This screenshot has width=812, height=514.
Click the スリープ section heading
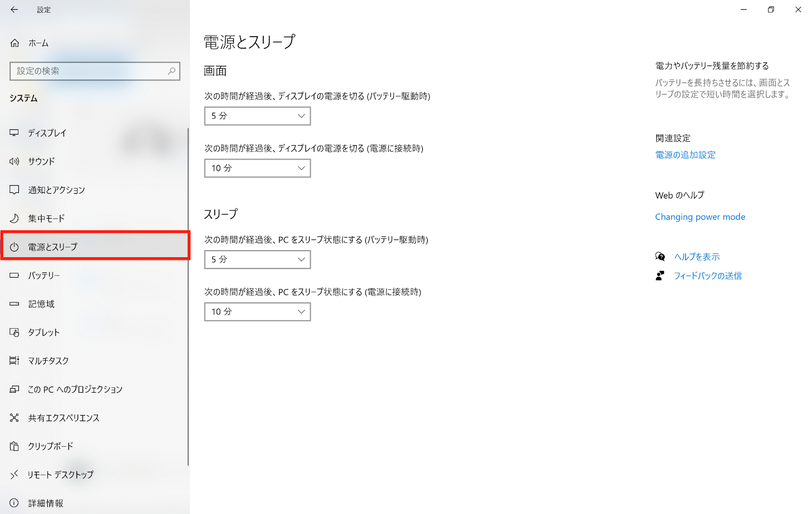[x=221, y=214]
